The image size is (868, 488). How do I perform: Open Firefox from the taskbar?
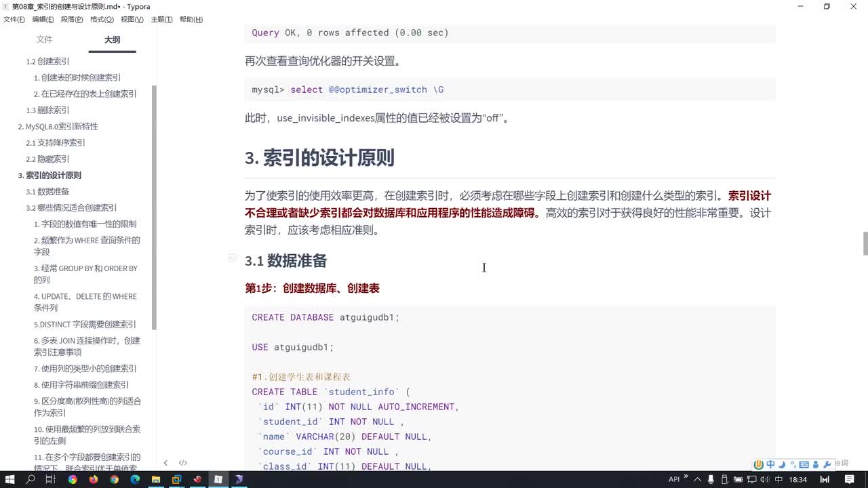pos(93,479)
